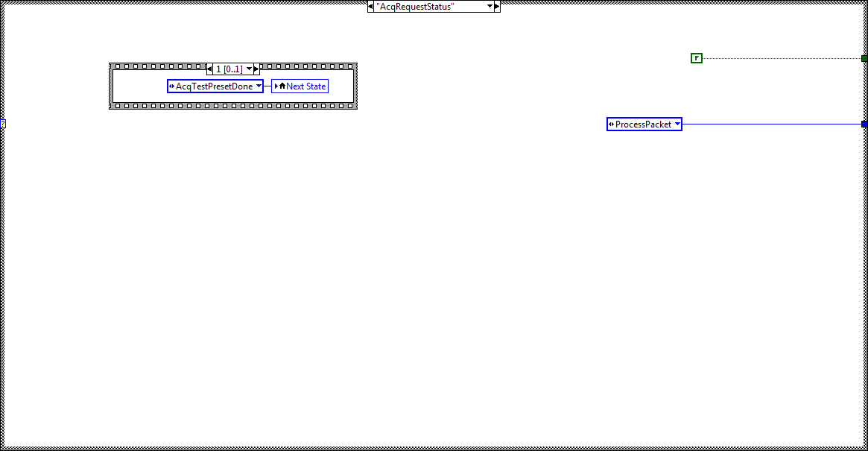Click the left decrement arrow on the case selector
The image size is (868, 451).
point(371,6)
